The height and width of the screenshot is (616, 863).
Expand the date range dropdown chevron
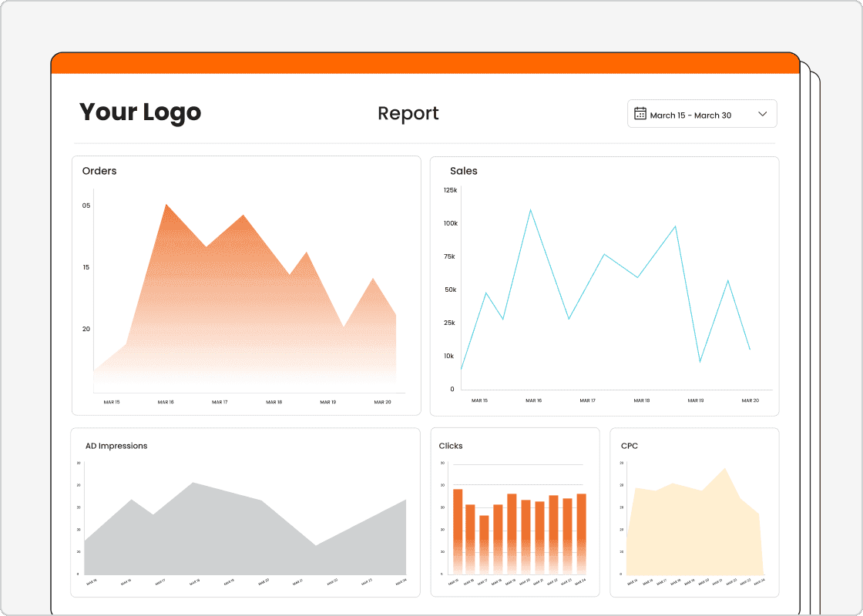click(763, 113)
